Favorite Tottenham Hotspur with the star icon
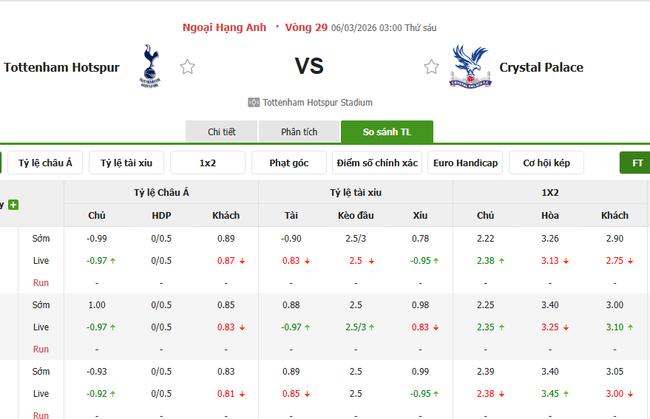Image resolution: width=650 pixels, height=419 pixels. pyautogui.click(x=187, y=67)
